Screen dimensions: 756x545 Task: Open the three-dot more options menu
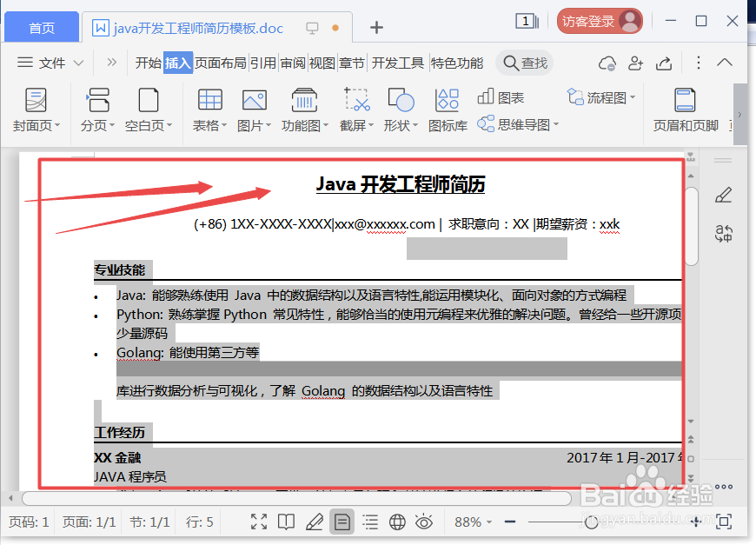point(698,63)
